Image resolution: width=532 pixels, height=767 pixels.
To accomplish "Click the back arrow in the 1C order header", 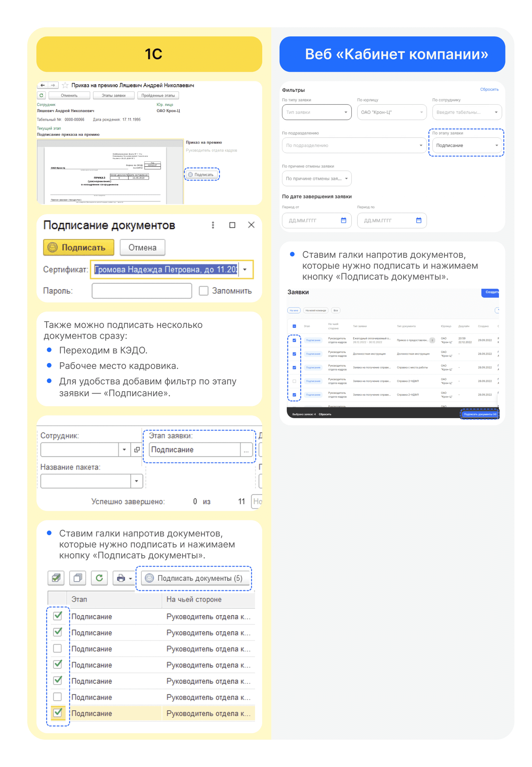I will click(x=42, y=85).
